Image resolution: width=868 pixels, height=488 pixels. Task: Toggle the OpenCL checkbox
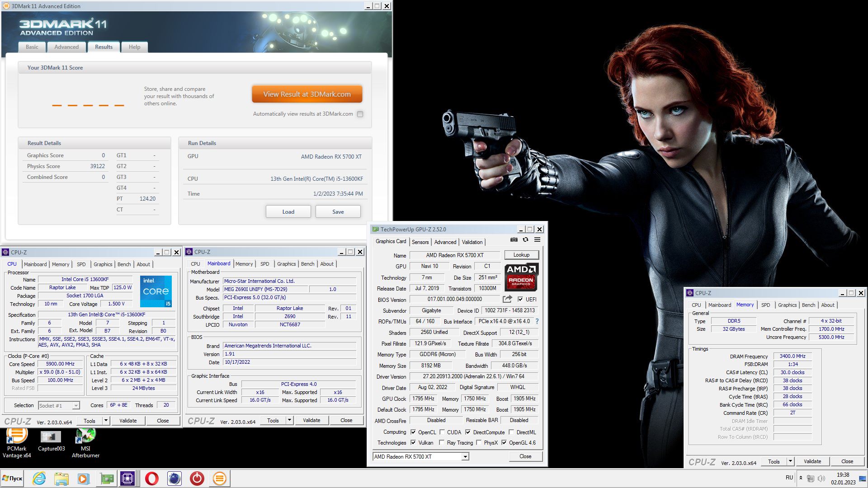click(x=413, y=432)
